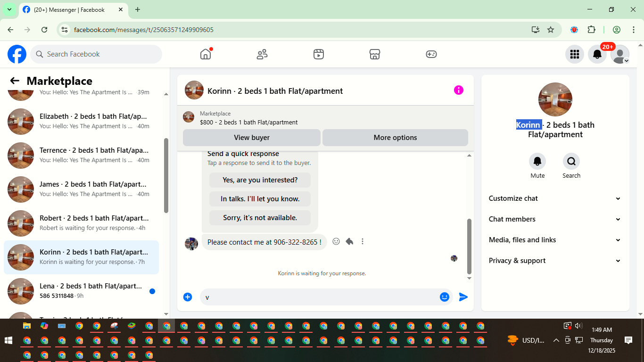Open the Facebook home logo

point(17,54)
